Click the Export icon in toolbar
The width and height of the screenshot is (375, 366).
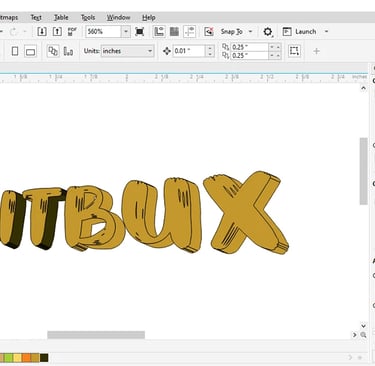click(57, 32)
